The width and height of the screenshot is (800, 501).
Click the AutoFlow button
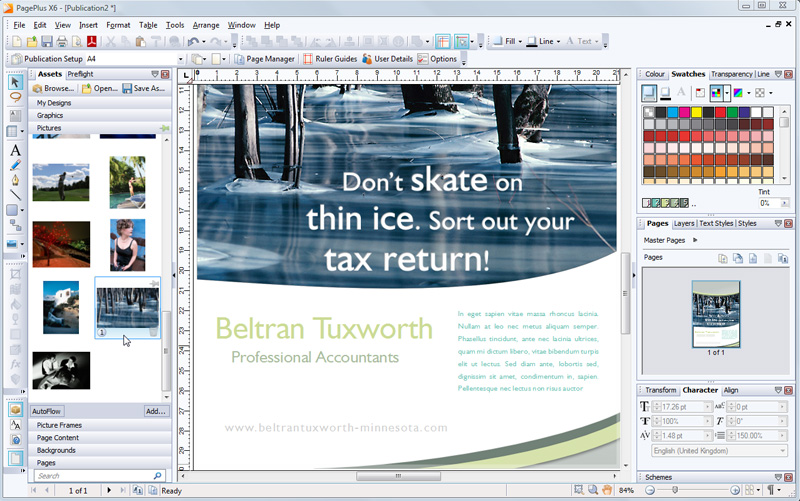point(46,411)
